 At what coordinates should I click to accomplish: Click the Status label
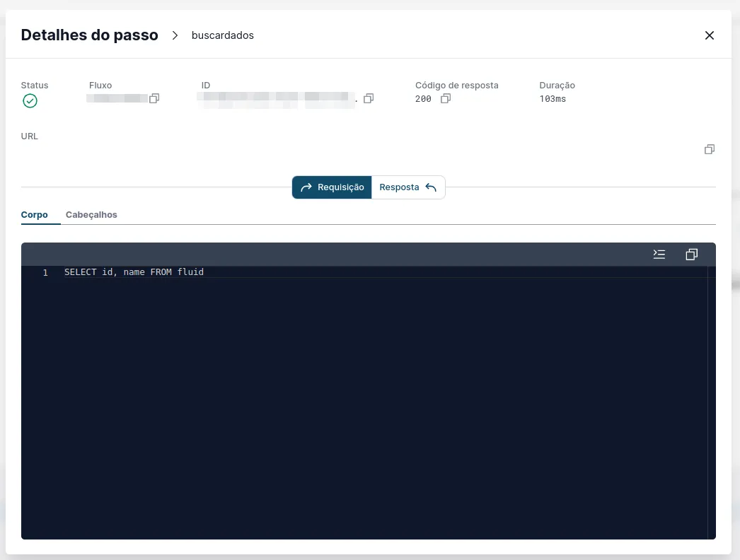point(35,86)
